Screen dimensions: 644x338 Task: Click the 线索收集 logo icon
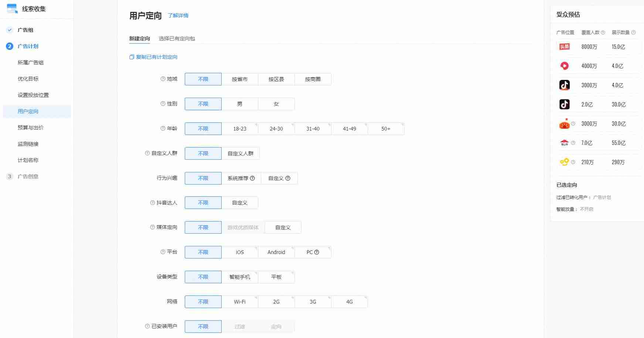(x=12, y=9)
